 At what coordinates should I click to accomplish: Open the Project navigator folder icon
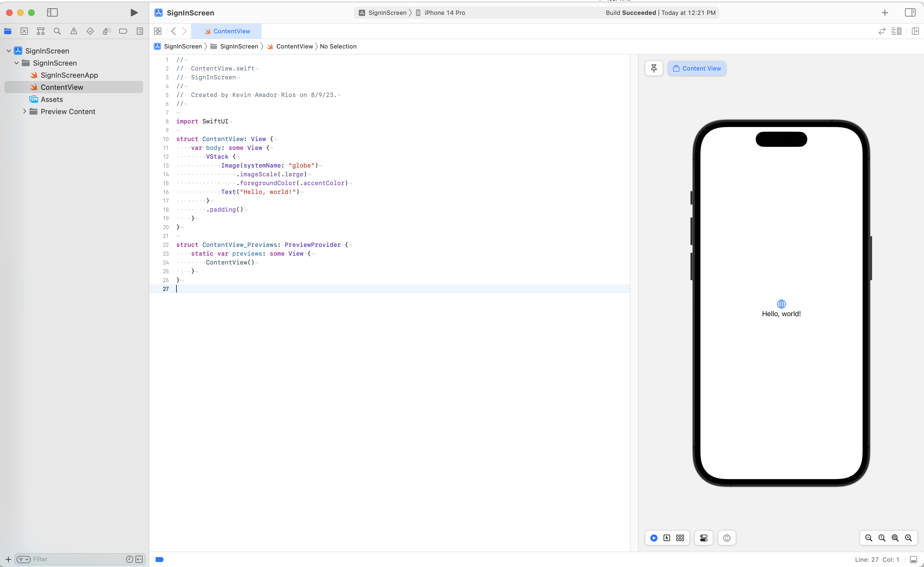click(x=8, y=31)
